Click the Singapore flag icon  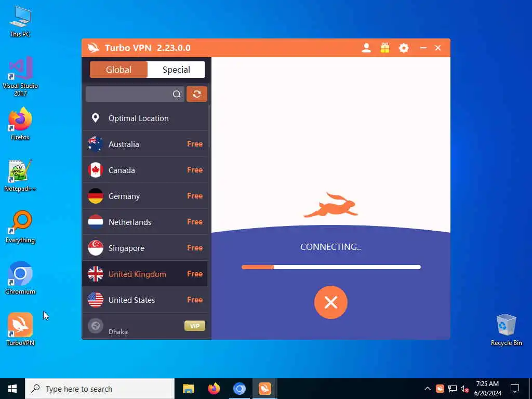[96, 248]
